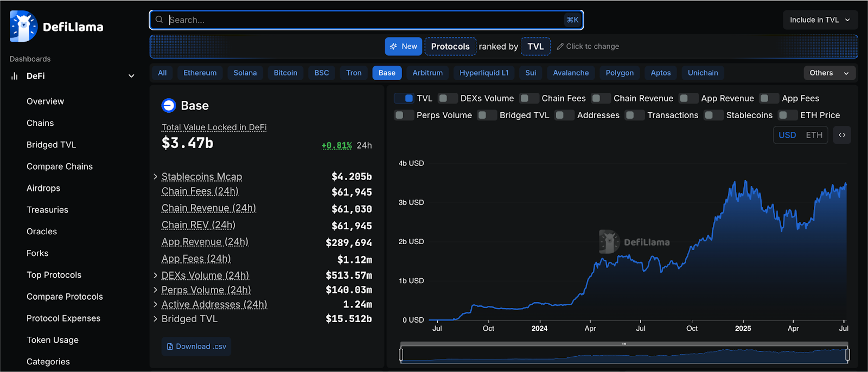Switch chart denomination to USD
This screenshot has width=868, height=372.
(x=787, y=135)
